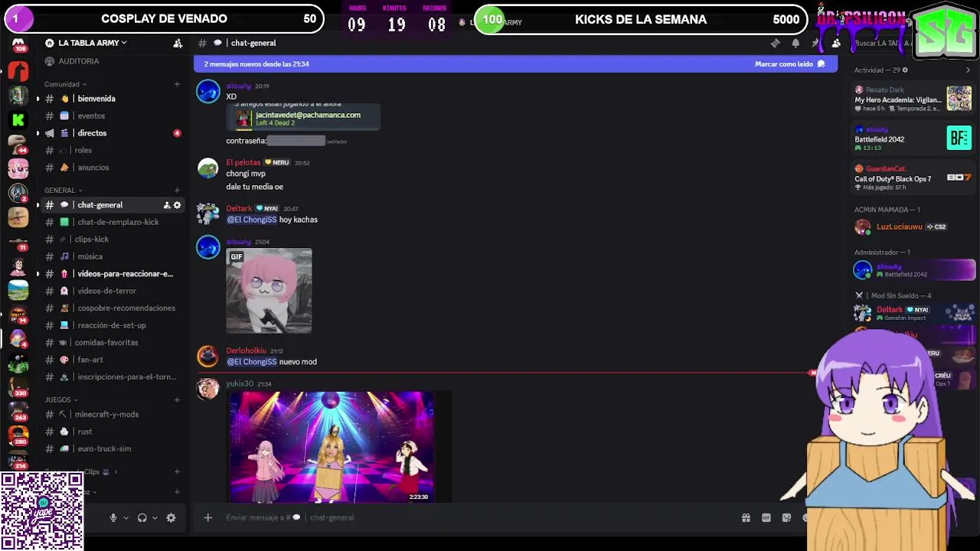980x551 pixels.
Task: Select the green K server icon
Action: [x=18, y=119]
